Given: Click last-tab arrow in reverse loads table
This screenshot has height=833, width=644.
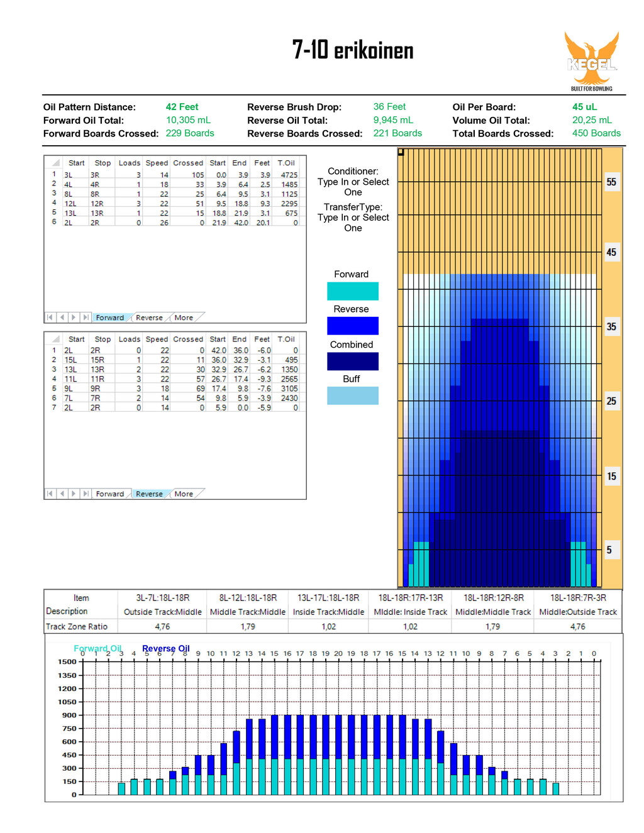Looking at the screenshot, I should (86, 494).
